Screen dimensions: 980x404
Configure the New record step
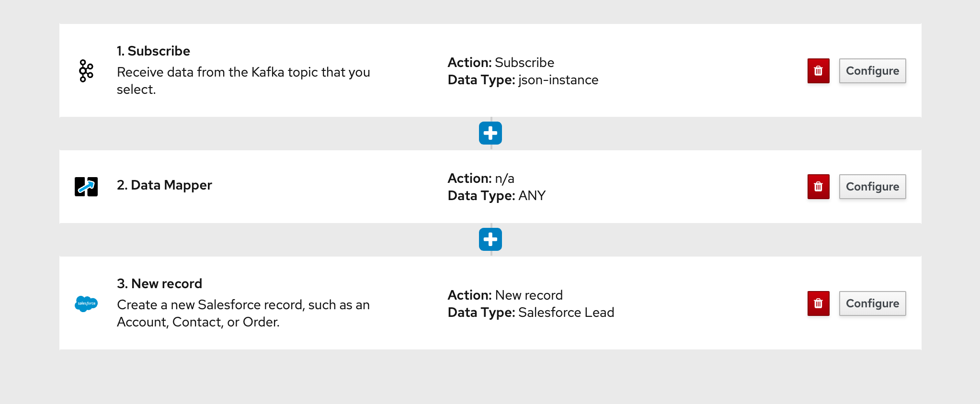click(x=872, y=303)
